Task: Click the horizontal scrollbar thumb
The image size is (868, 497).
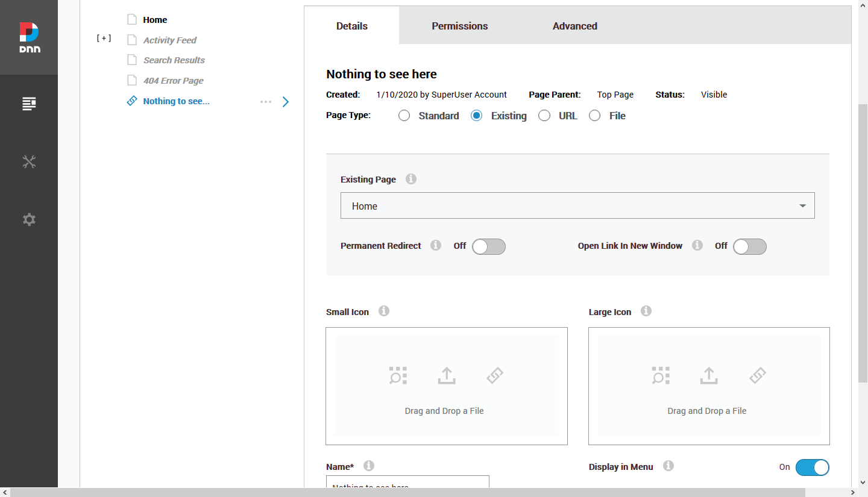Action: pos(407,492)
